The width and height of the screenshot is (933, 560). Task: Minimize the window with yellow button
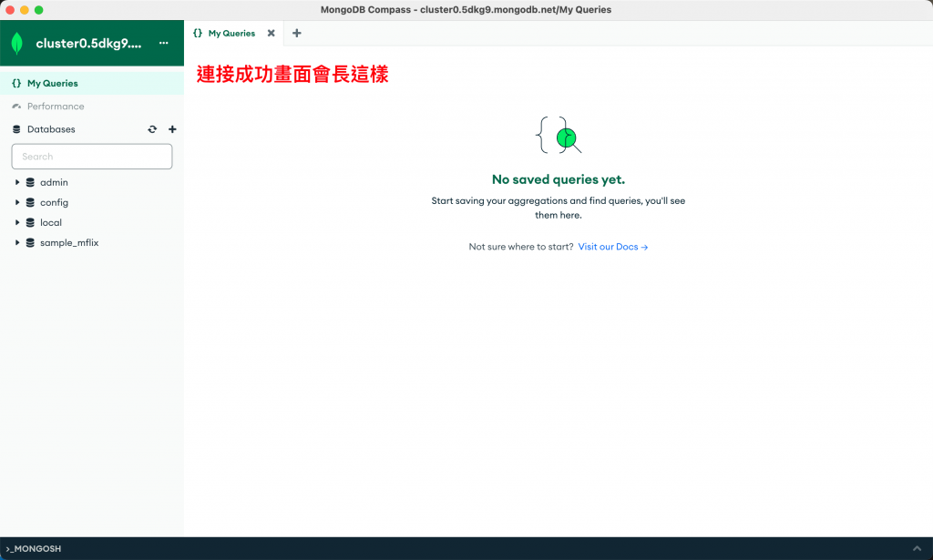(25, 10)
